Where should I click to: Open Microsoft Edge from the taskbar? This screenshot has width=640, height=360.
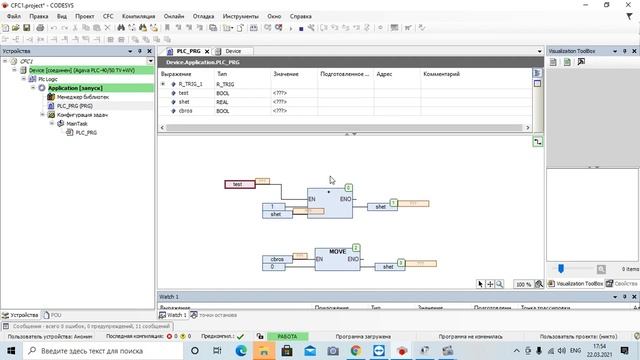241,351
